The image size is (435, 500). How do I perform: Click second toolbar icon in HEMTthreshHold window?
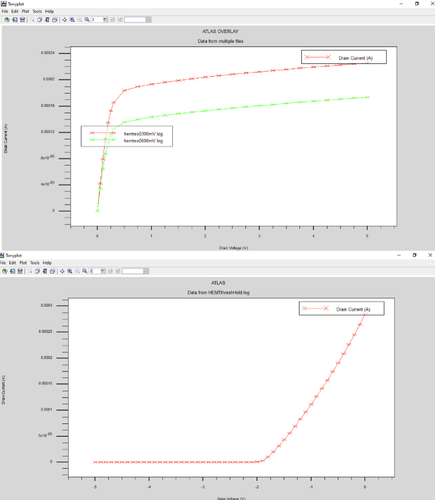[x=12, y=271]
